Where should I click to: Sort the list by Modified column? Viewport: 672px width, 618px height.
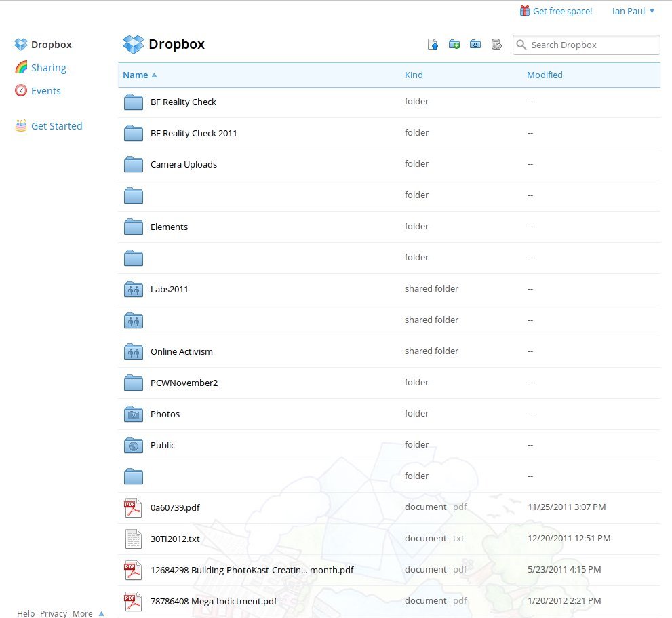tap(545, 75)
